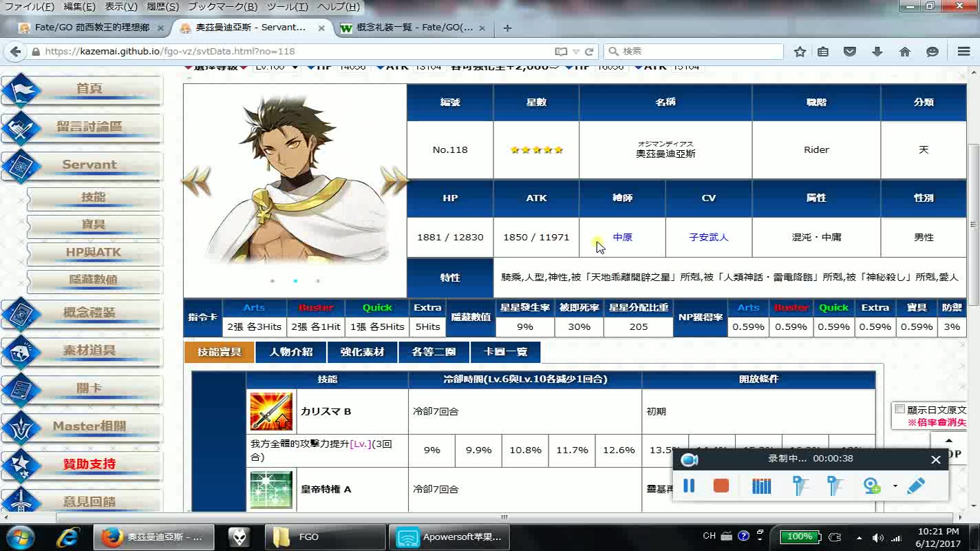Show the bookmarks list icon
This screenshot has width=980, height=551.
(823, 52)
